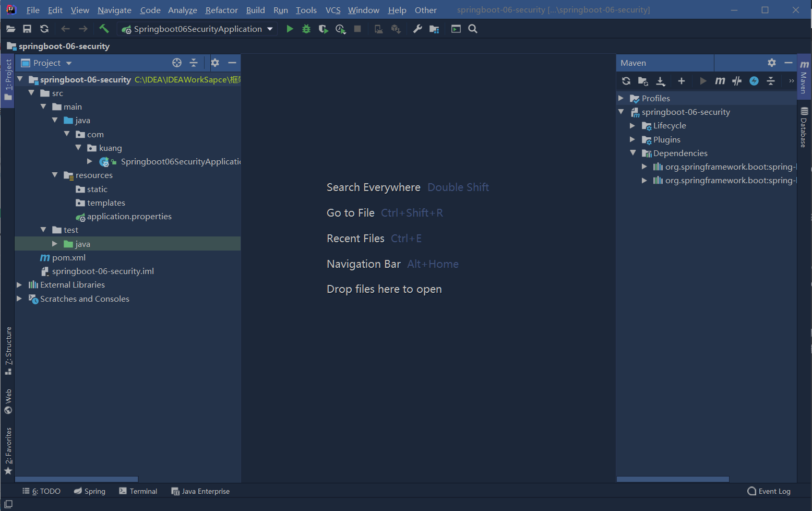This screenshot has width=812, height=511.
Task: Open the TODO tool window
Action: pos(41,491)
